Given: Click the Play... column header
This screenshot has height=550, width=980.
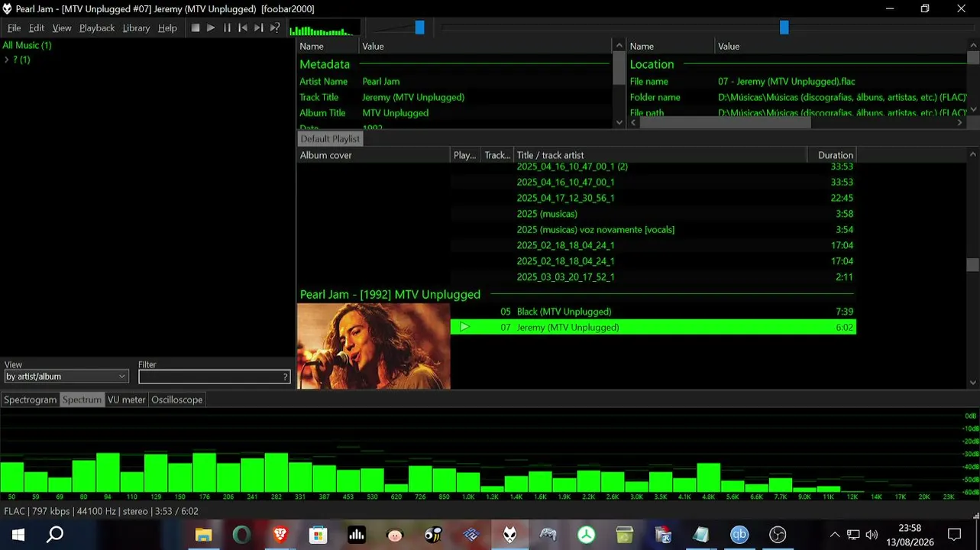Looking at the screenshot, I should point(465,155).
